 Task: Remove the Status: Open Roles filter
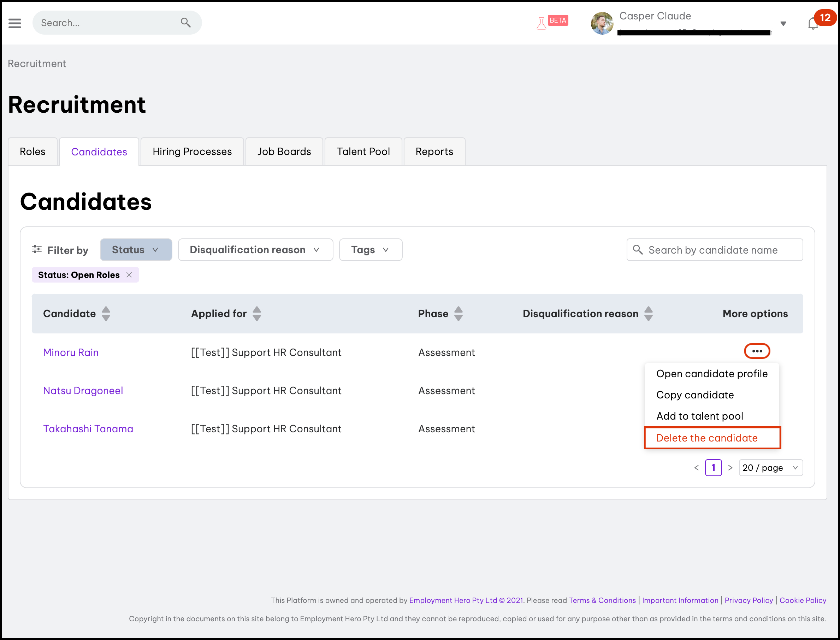(x=129, y=275)
